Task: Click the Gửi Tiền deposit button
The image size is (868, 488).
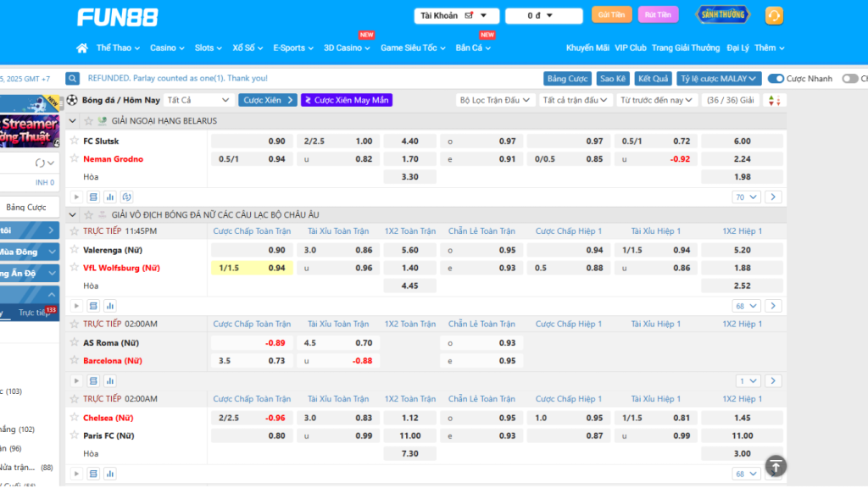Action: (611, 15)
